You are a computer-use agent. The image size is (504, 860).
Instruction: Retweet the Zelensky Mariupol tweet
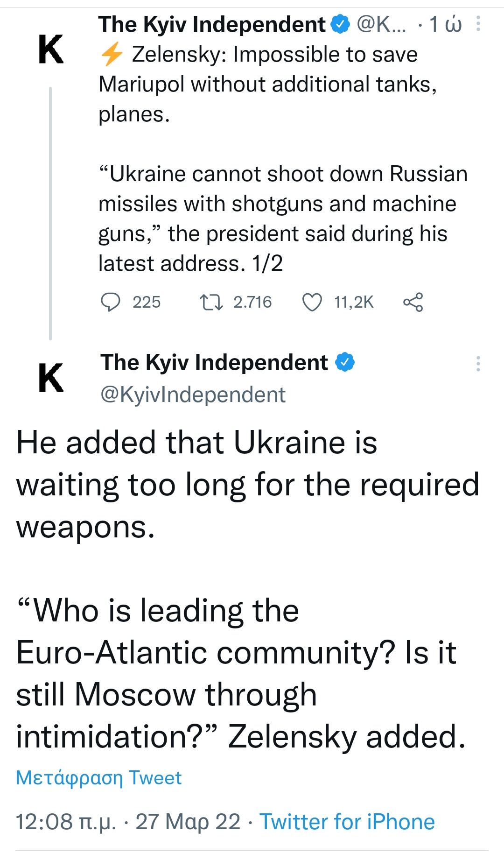[211, 302]
